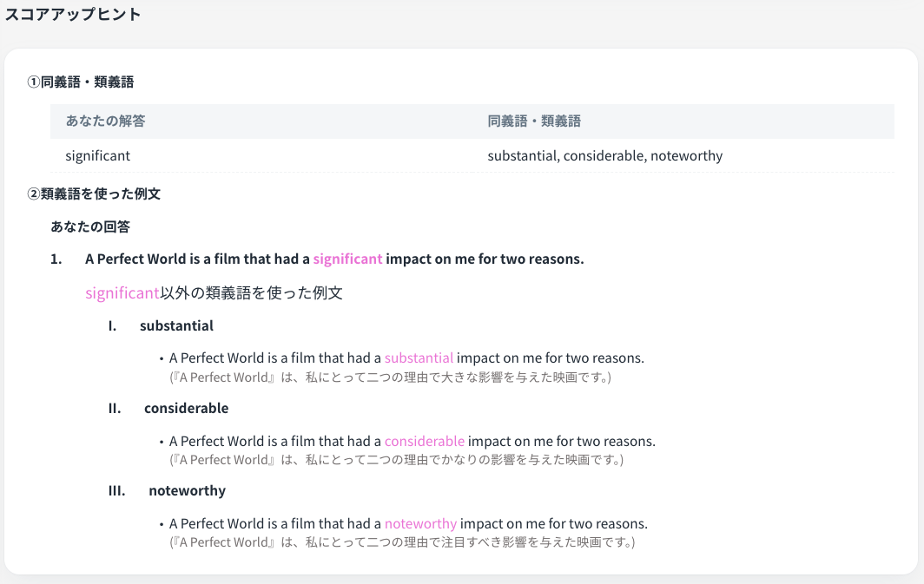This screenshot has height=584, width=924.
Task: Select the ①同義語・類義語 section heading
Action: (81, 82)
